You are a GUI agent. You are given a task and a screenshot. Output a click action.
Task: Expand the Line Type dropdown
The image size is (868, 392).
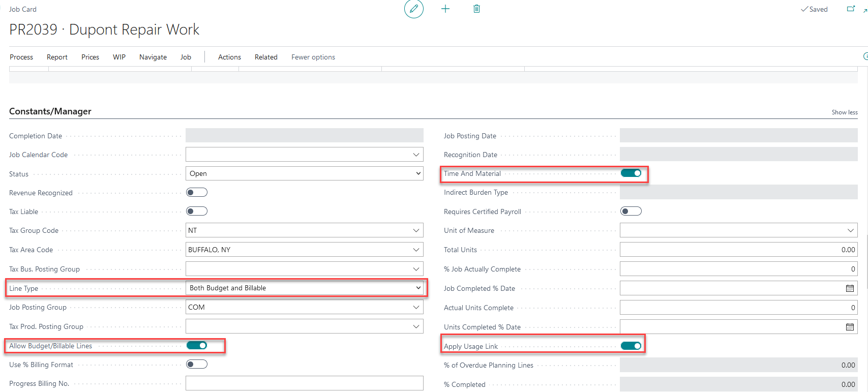304,288
